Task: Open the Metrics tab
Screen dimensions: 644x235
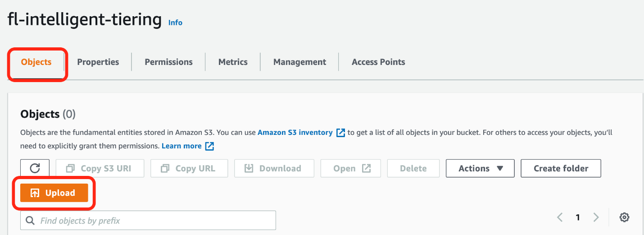Action: click(233, 62)
